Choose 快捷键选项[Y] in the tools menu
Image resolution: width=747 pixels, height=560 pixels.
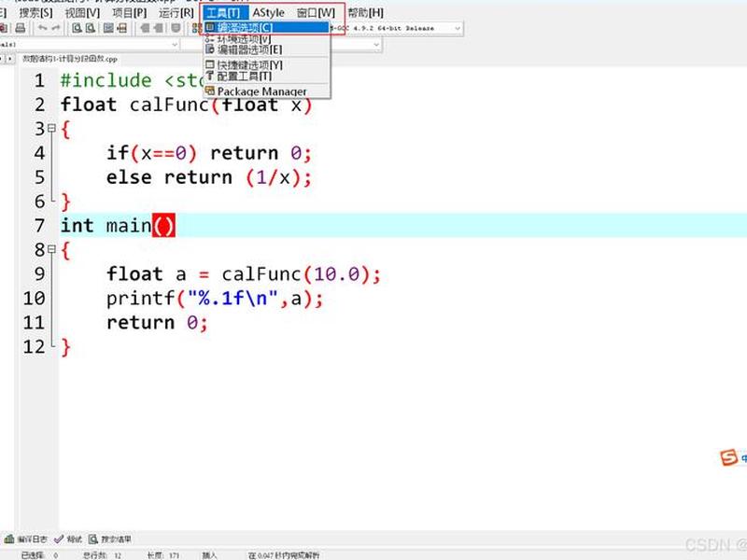click(267, 64)
